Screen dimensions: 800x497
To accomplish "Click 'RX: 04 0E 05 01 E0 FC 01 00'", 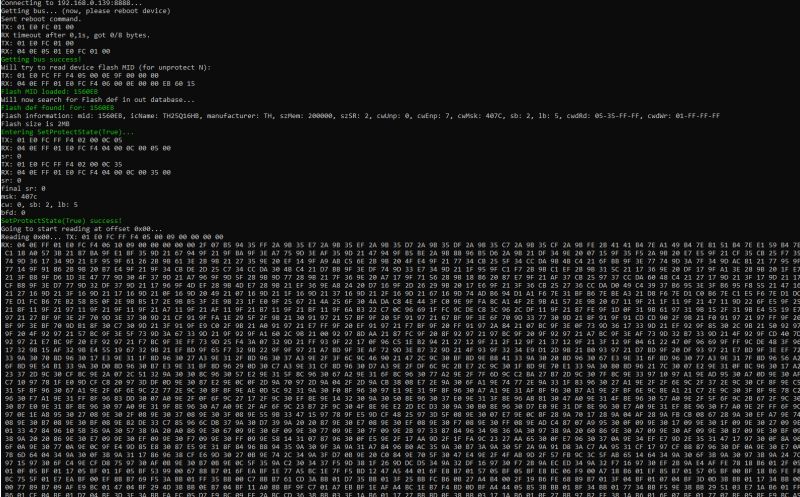I will point(56,51).
